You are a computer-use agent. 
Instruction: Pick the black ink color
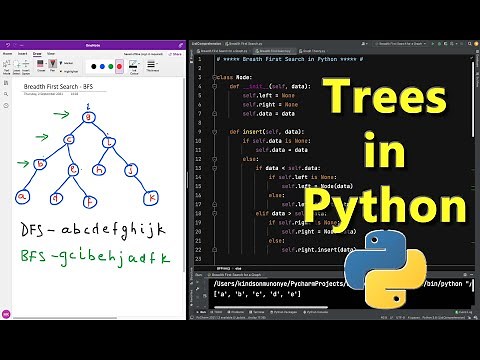point(94,67)
